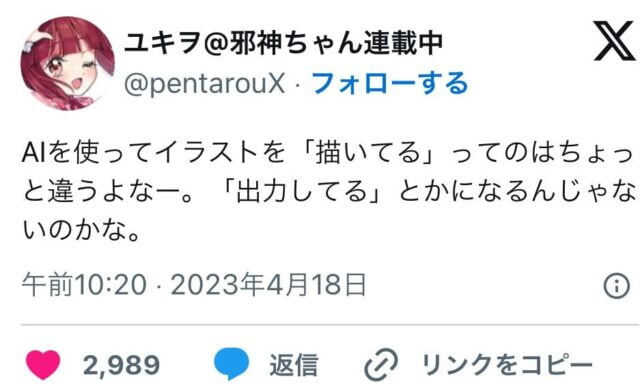Click the date 2023年4月18日
This screenshot has height=390, width=640.
click(x=268, y=284)
